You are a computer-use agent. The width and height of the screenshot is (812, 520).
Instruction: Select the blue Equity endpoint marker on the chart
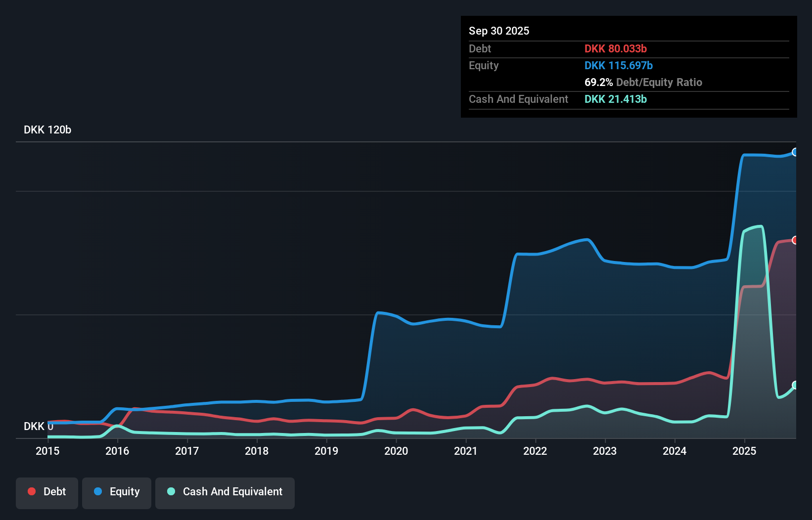pyautogui.click(x=795, y=152)
